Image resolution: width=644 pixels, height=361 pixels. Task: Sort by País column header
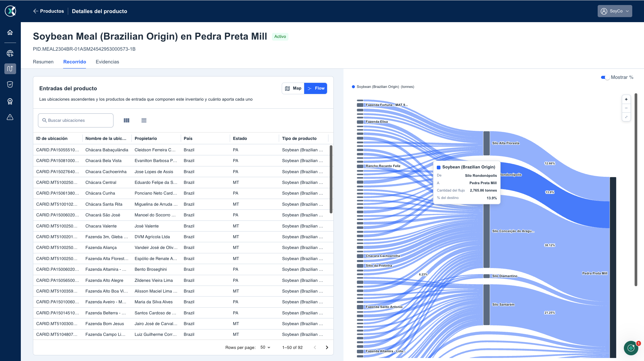click(188, 139)
